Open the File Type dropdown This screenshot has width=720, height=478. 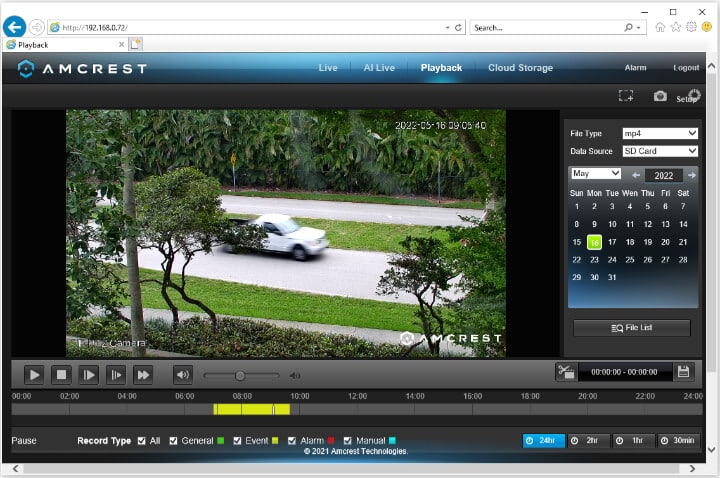tap(659, 133)
